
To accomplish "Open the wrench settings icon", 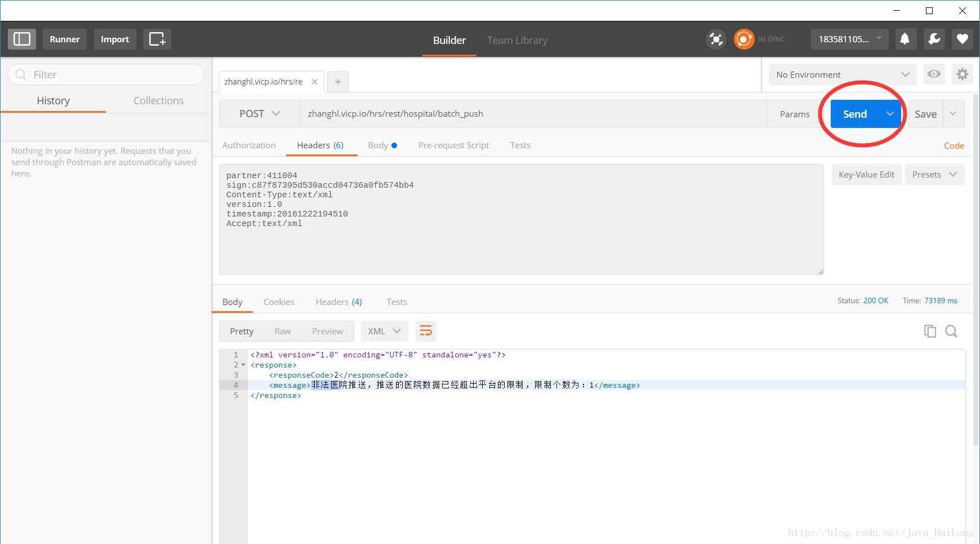I will coord(934,39).
